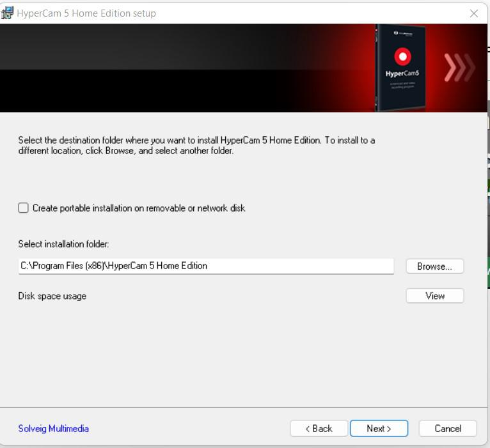Image resolution: width=490 pixels, height=448 pixels.
Task: Browse for another installation folder
Action: (x=435, y=266)
